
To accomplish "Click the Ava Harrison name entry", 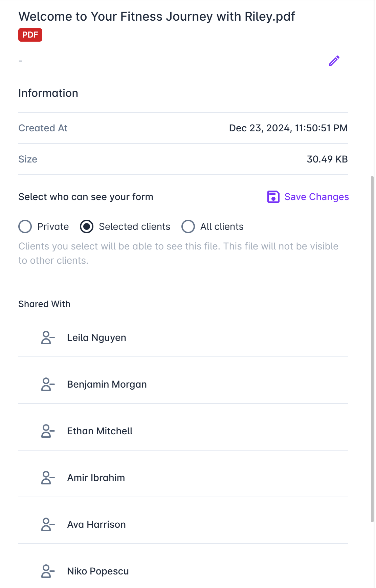I will pyautogui.click(x=96, y=524).
